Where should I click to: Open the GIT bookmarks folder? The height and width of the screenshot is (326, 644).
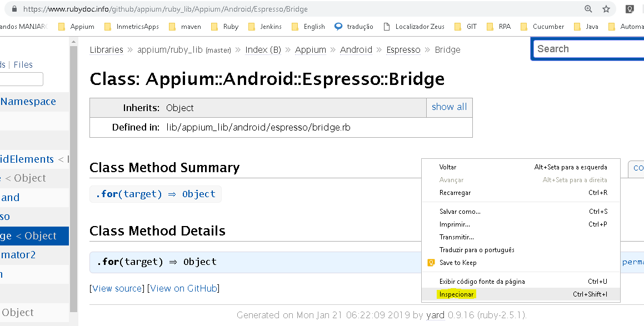(466, 27)
